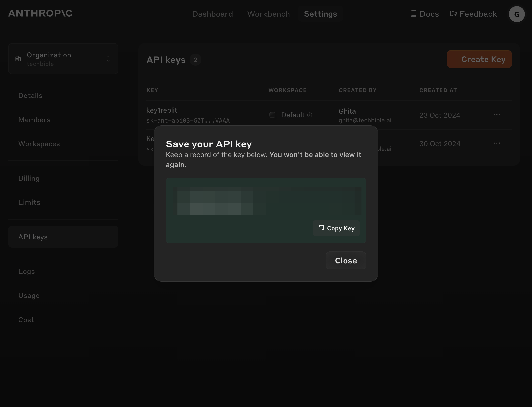Open the Feedback link in header
This screenshot has width=532, height=407.
473,14
